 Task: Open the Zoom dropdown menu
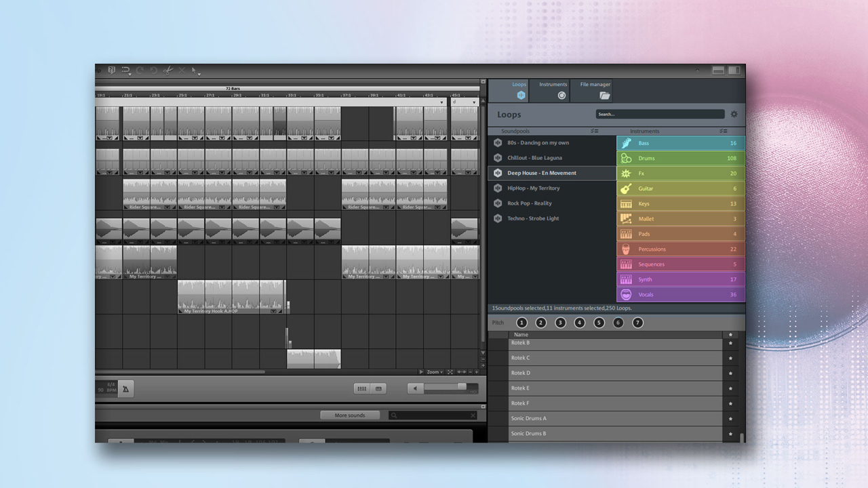click(434, 372)
